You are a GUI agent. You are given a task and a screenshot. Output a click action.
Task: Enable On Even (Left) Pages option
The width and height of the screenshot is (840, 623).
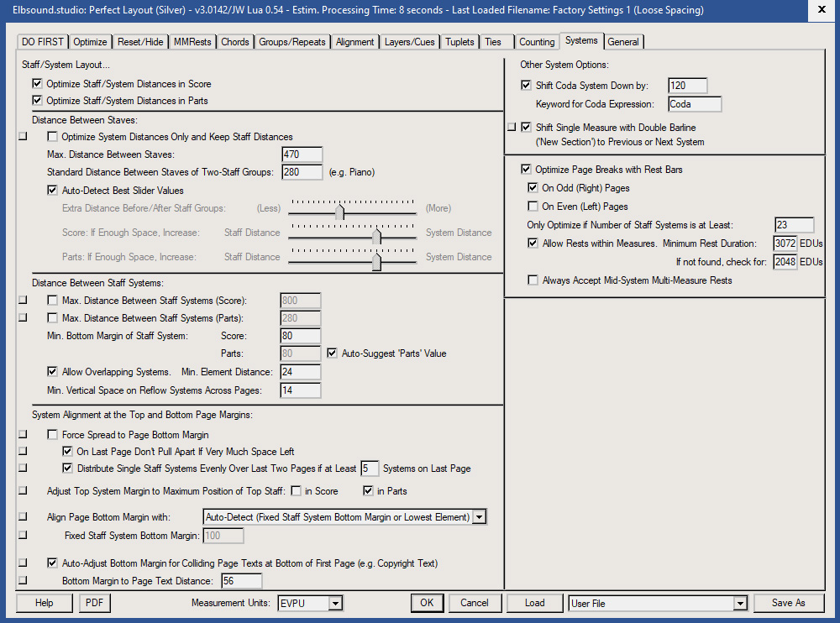(x=533, y=206)
